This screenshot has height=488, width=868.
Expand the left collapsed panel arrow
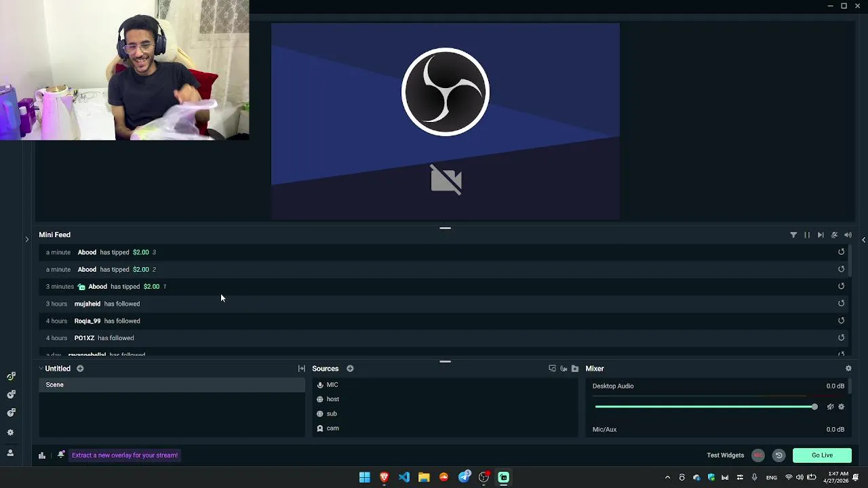(26, 239)
